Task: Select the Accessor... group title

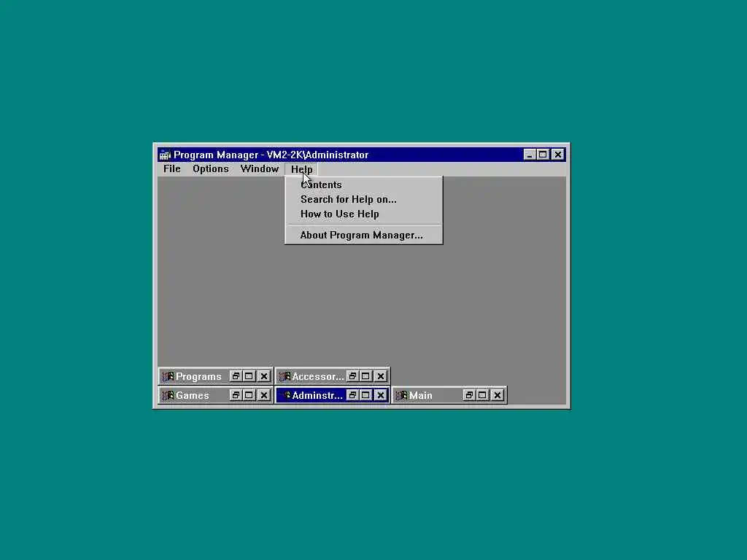Action: click(x=318, y=377)
